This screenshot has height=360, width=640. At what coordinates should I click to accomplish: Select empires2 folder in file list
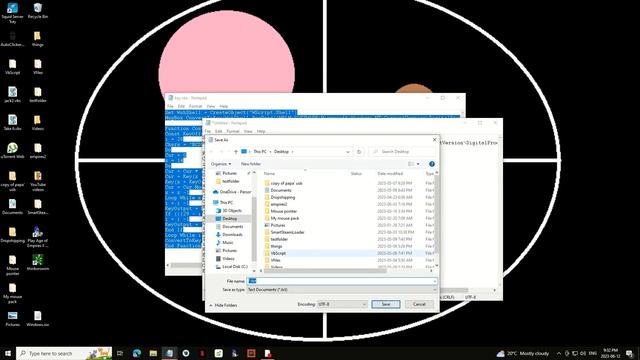tap(276, 204)
